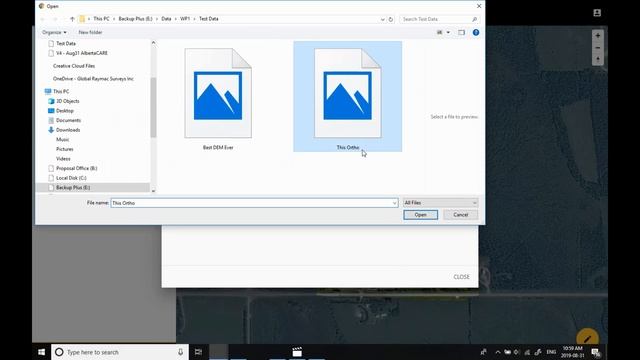Click the microphone icon in search box
This screenshot has height=360, width=640.
coord(180,352)
